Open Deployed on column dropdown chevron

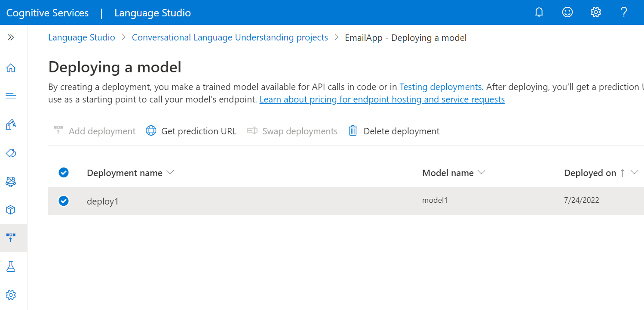634,173
